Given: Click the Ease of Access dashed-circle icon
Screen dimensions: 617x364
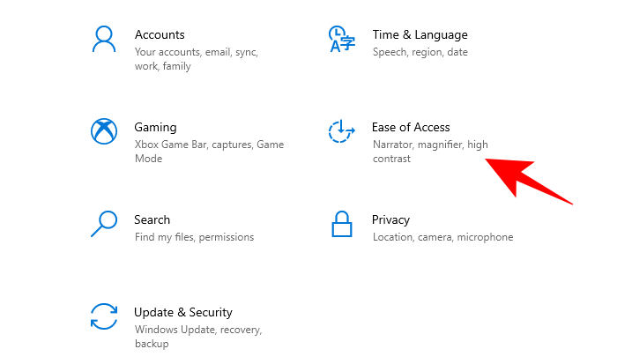Looking at the screenshot, I should click(x=341, y=132).
